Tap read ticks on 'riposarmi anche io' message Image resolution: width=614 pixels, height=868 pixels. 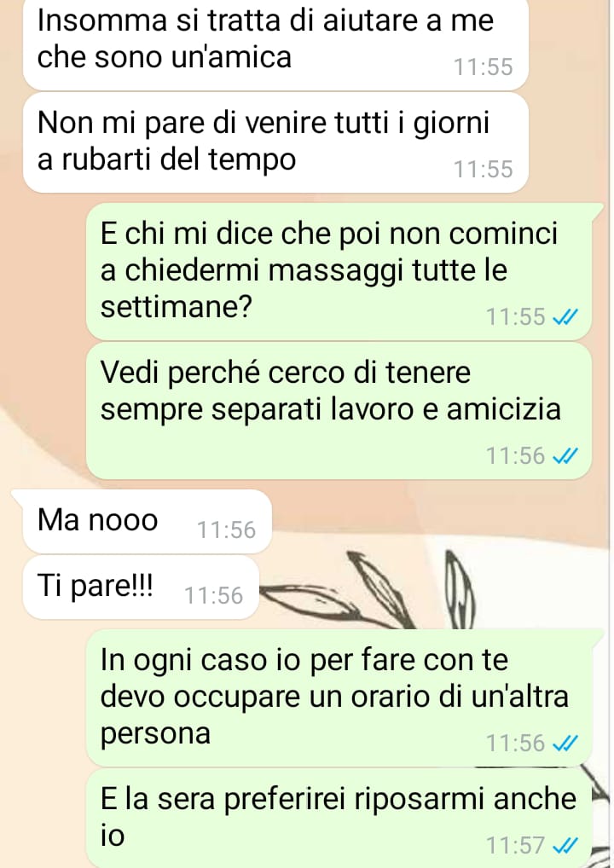(565, 845)
